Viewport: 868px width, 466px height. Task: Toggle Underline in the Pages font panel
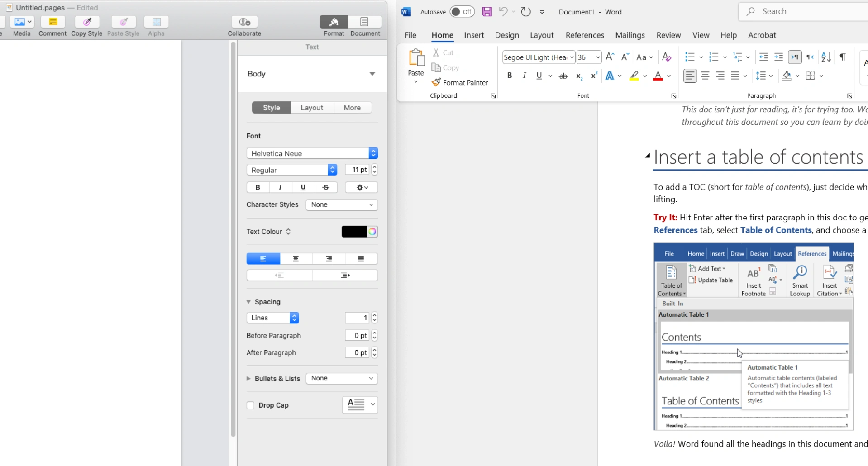click(303, 187)
